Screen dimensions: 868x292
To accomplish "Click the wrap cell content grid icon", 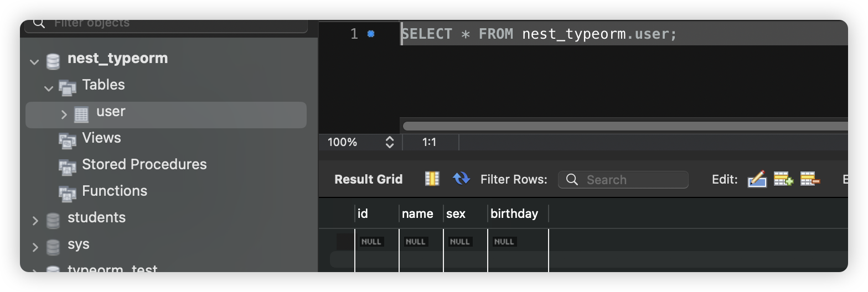I will 432,179.
